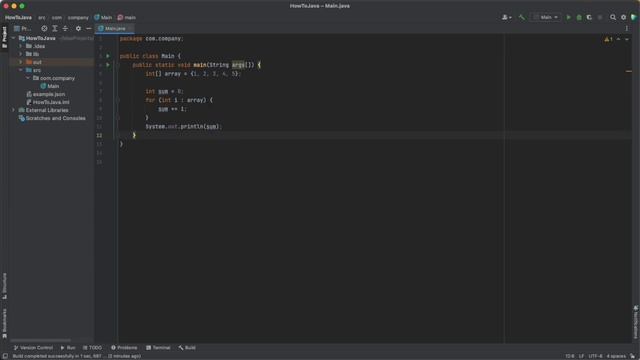Hide the Project panel with the minus icon
This screenshot has width=640, height=360.
[89, 29]
